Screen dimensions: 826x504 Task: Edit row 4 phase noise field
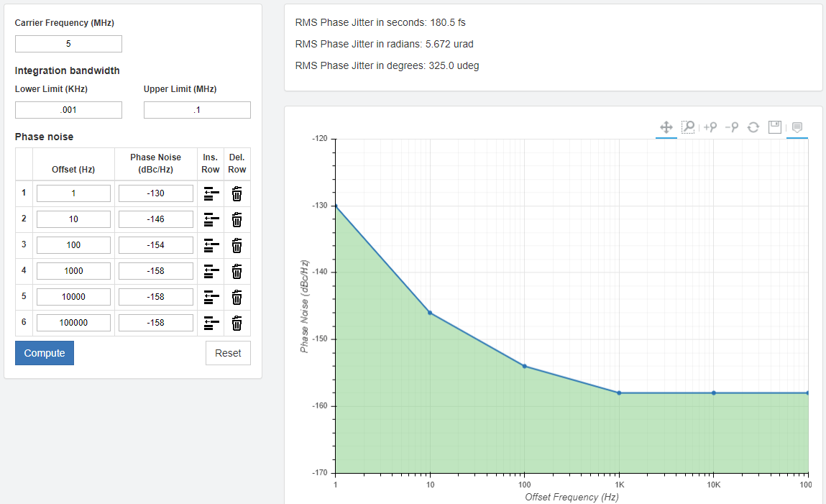click(156, 271)
